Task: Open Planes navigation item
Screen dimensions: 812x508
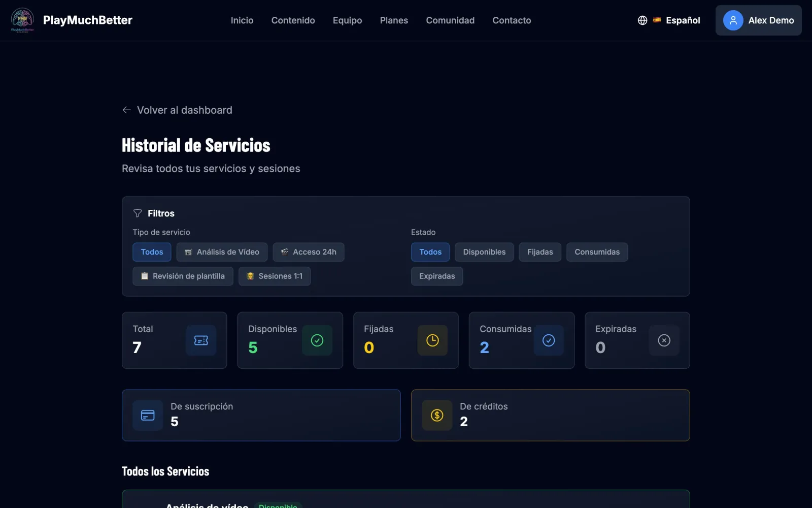Action: coord(394,20)
